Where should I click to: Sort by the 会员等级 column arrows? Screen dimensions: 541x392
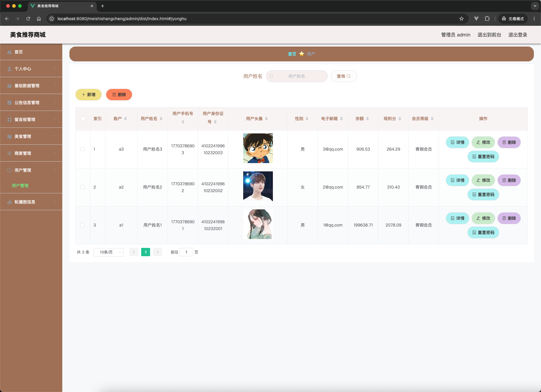[432, 119]
